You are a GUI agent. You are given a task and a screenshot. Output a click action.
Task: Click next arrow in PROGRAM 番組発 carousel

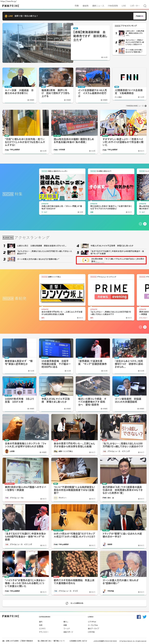coord(145,327)
